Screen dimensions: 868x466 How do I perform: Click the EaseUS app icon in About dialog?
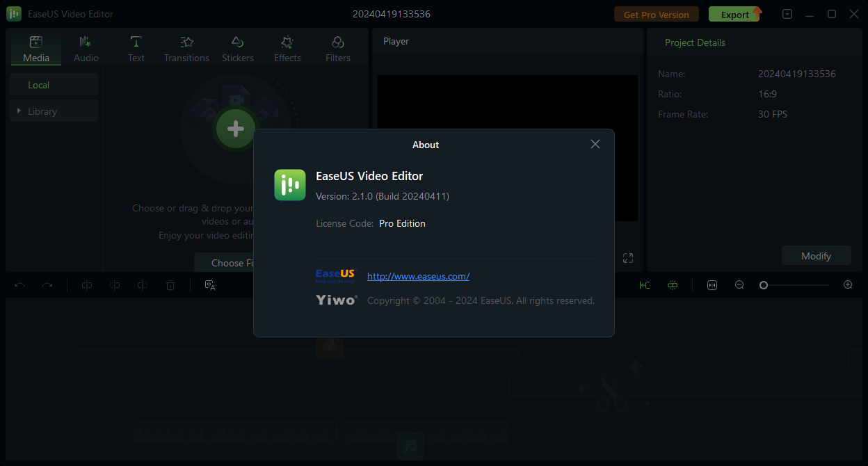(290, 185)
